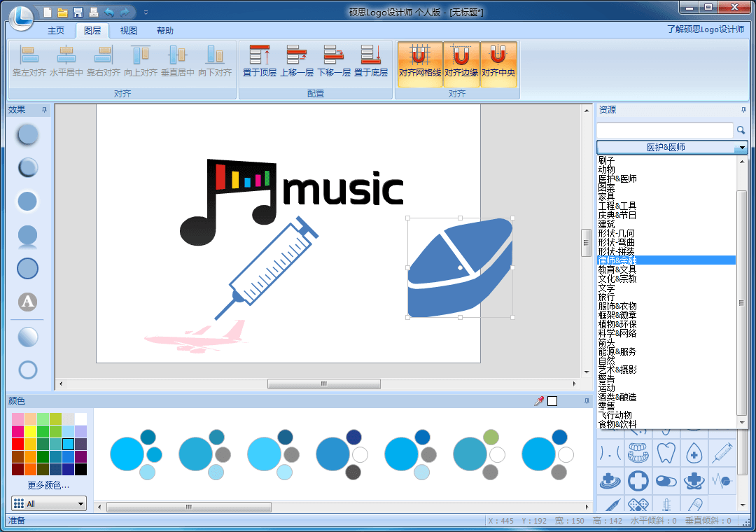This screenshot has width=756, height=532.
Task: Send the object to bottom with 置于底层
Action: (x=370, y=56)
